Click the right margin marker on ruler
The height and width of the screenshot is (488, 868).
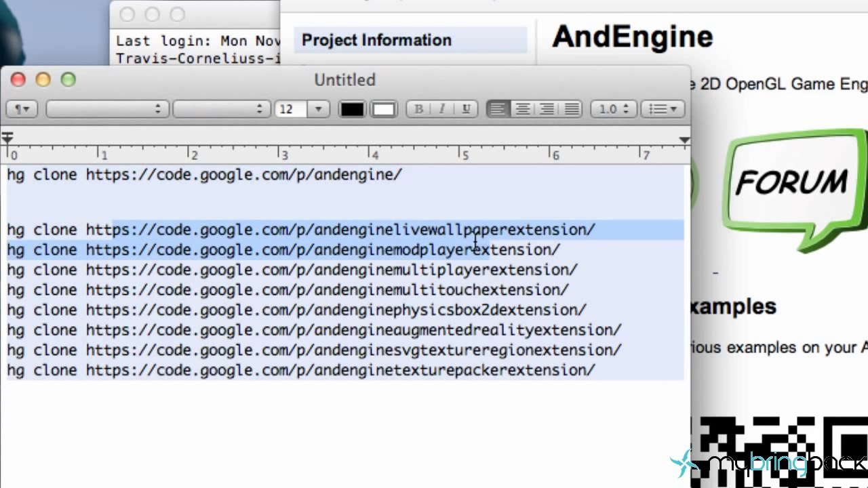[684, 140]
